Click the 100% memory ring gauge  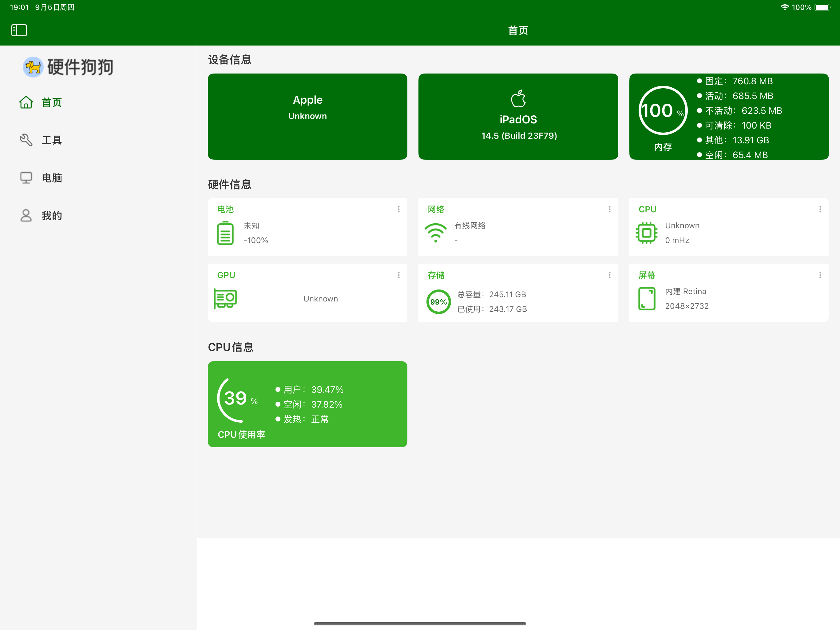point(663,110)
